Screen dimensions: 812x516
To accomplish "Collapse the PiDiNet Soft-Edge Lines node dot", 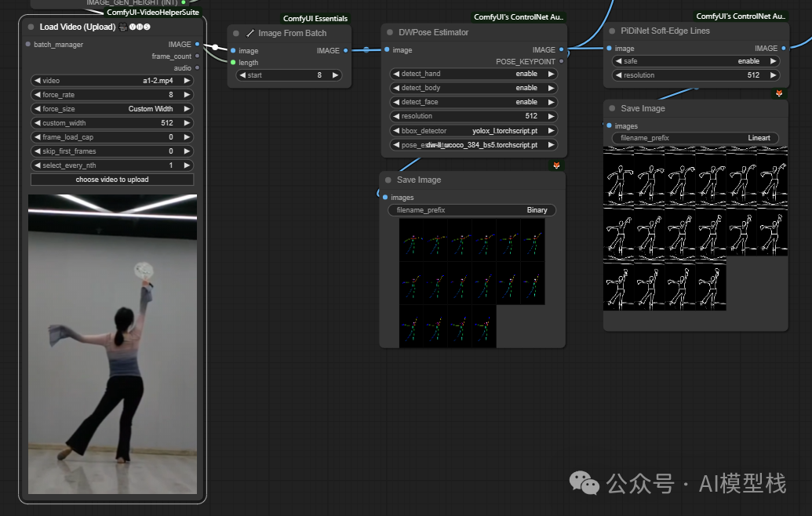I will tap(612, 31).
